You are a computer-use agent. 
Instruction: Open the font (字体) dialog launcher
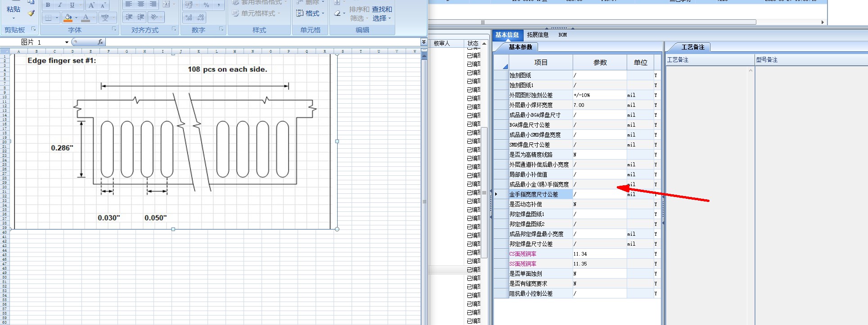(114, 29)
